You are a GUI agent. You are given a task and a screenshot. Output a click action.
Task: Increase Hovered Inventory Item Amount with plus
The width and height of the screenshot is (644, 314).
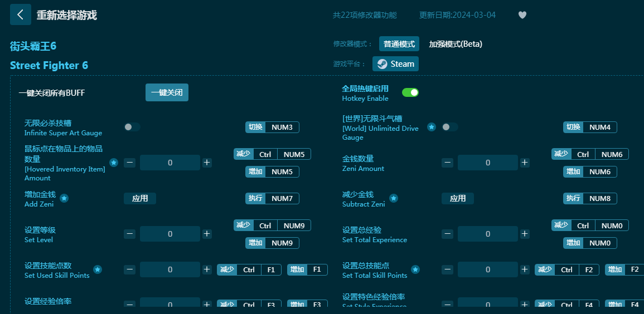207,163
